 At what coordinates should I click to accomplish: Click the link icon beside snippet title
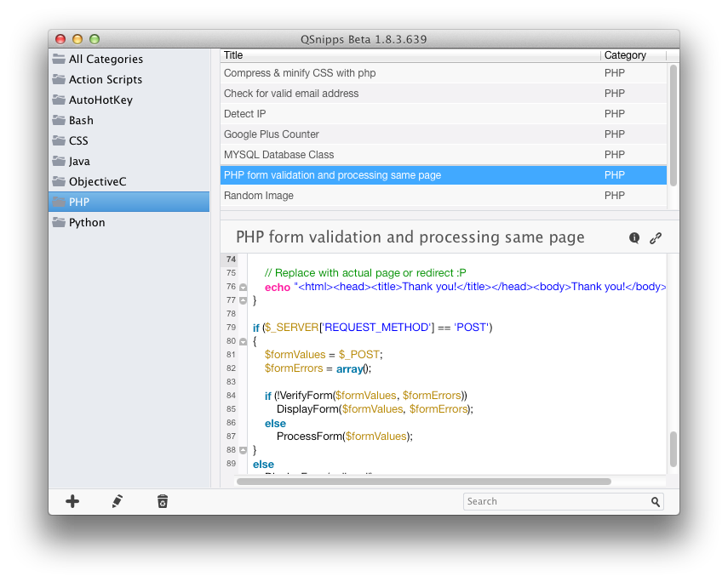click(x=656, y=238)
